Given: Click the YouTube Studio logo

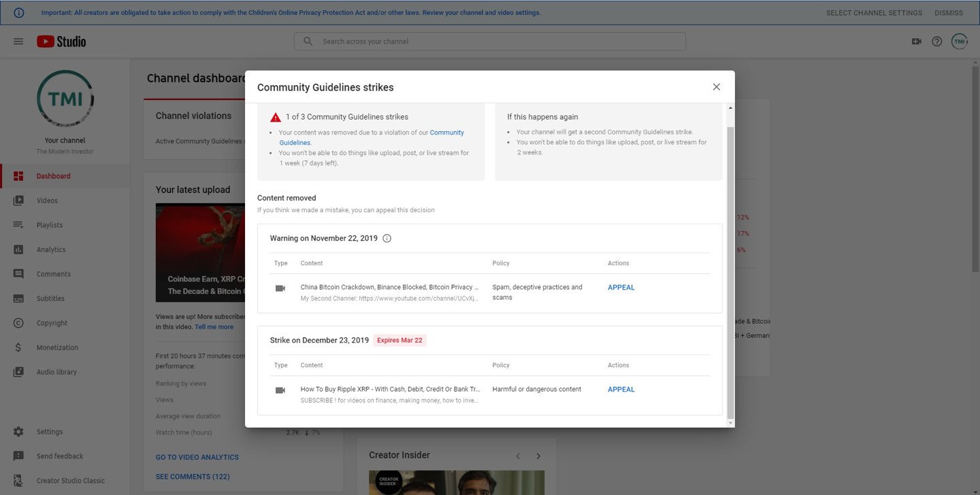Looking at the screenshot, I should (61, 41).
